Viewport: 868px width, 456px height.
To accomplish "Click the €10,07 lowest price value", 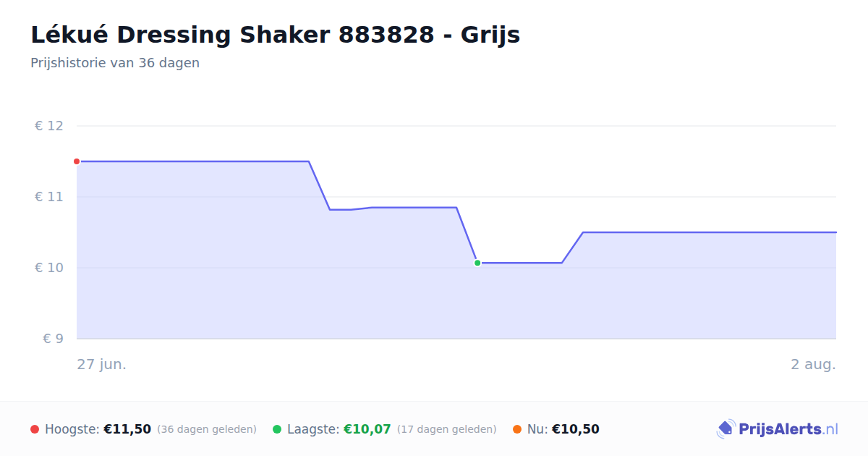I will click(367, 429).
